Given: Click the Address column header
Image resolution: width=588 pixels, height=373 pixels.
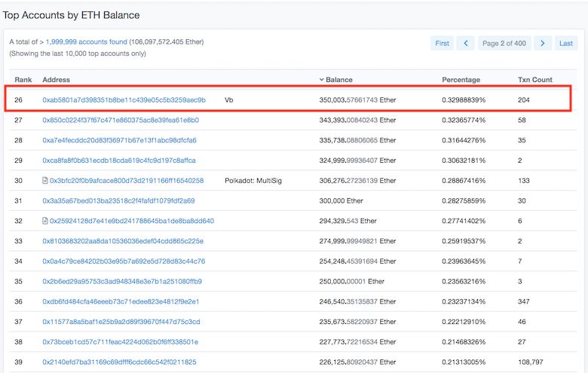Looking at the screenshot, I should [x=57, y=79].
